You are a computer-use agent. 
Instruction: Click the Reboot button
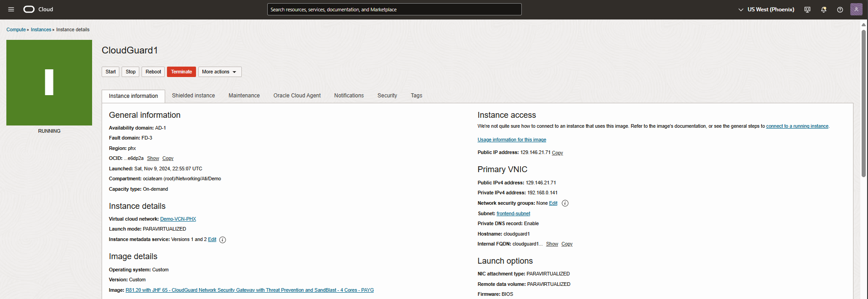(153, 72)
